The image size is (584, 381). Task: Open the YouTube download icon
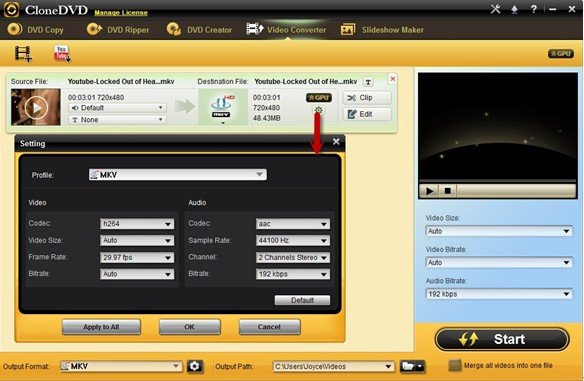point(62,54)
